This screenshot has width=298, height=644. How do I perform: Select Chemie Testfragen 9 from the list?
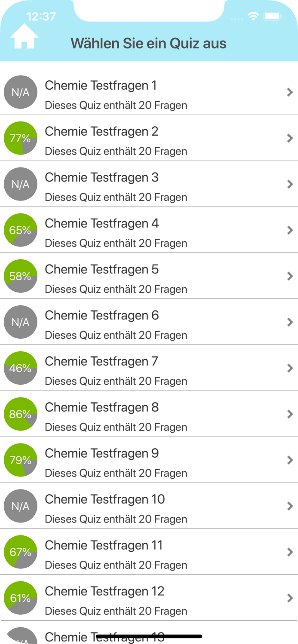(x=129, y=460)
